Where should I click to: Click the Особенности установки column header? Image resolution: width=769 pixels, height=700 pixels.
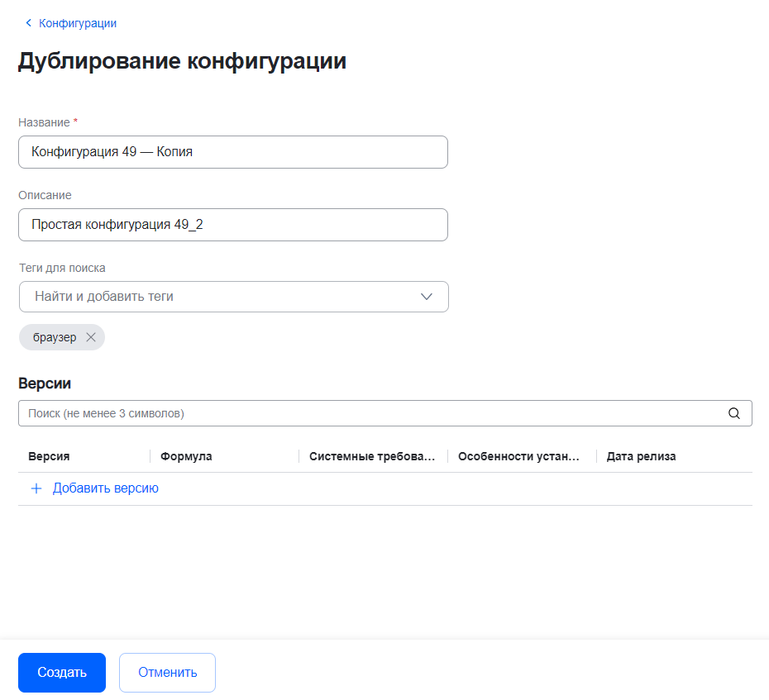tap(518, 456)
